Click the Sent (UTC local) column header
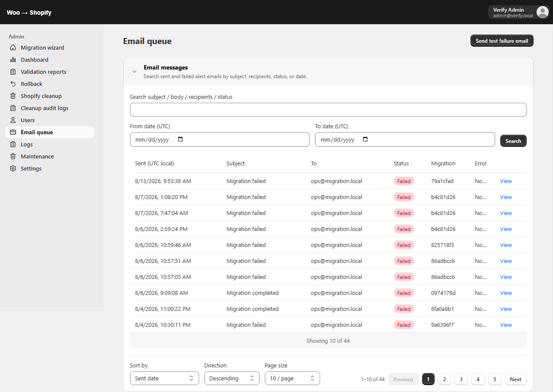The width and height of the screenshot is (553, 392). pyautogui.click(x=154, y=164)
